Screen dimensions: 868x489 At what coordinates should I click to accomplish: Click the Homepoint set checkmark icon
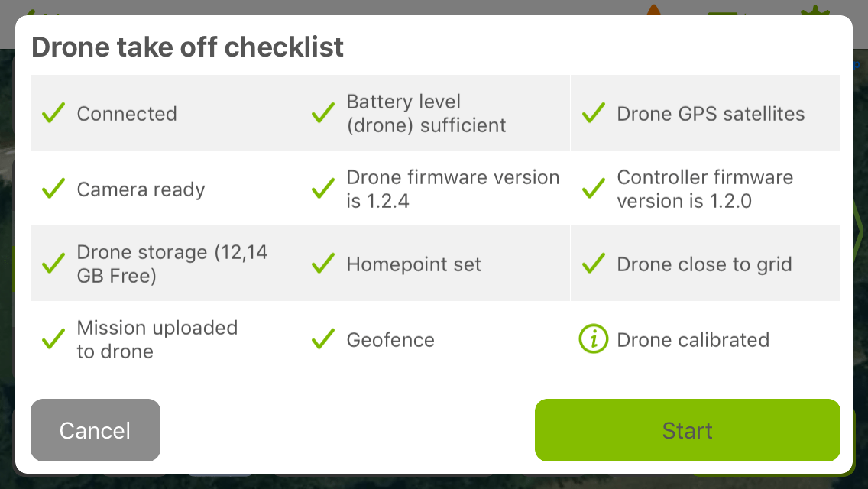(x=323, y=264)
